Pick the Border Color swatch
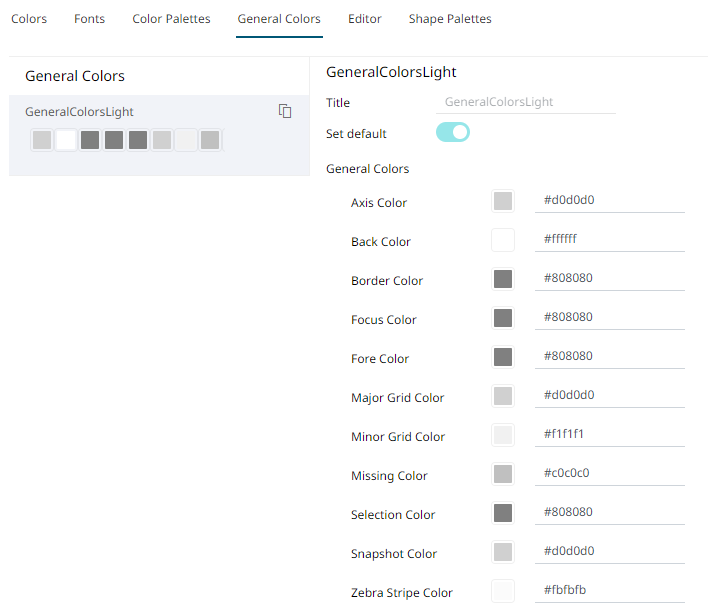Image resolution: width=708 pixels, height=613 pixels. click(x=503, y=279)
